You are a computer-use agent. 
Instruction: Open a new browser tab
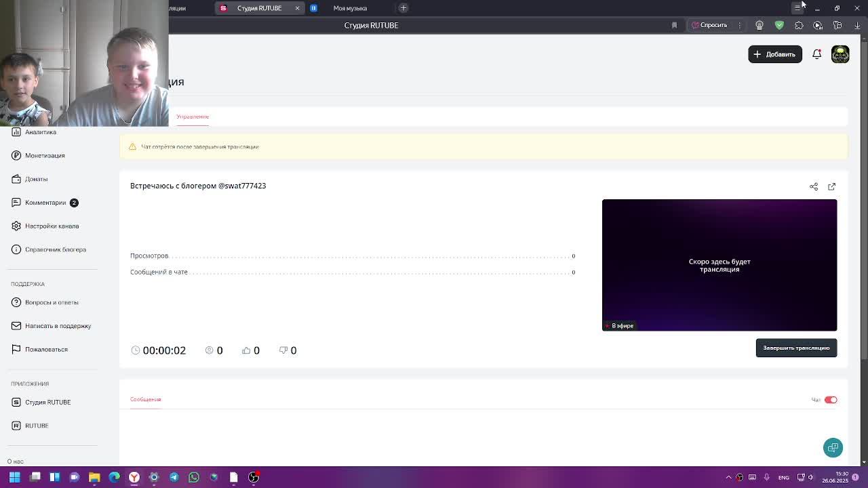click(403, 8)
